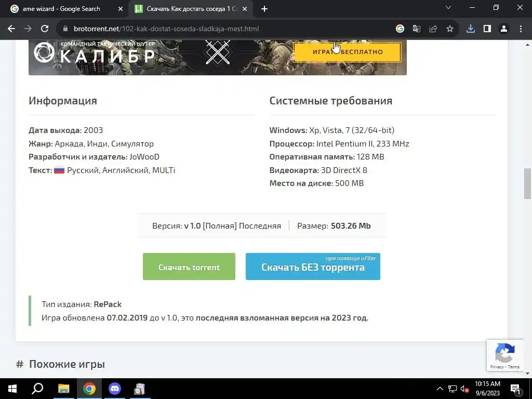Close the Google Search tab
532x399 pixels.
[121, 9]
